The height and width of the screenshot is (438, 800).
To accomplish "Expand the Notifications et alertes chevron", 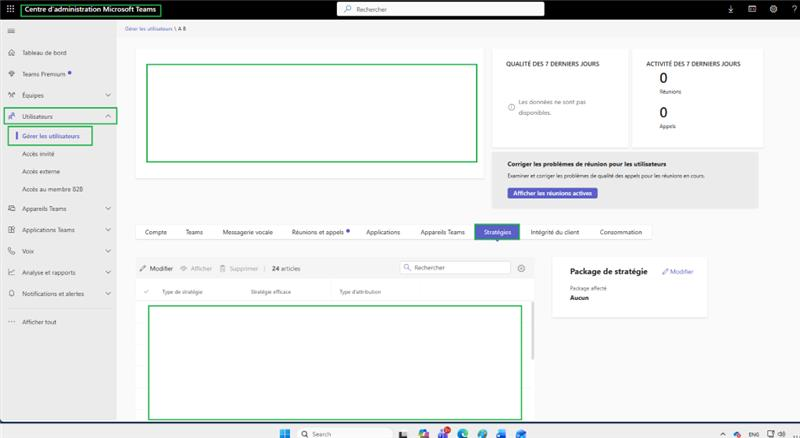I will [x=108, y=294].
